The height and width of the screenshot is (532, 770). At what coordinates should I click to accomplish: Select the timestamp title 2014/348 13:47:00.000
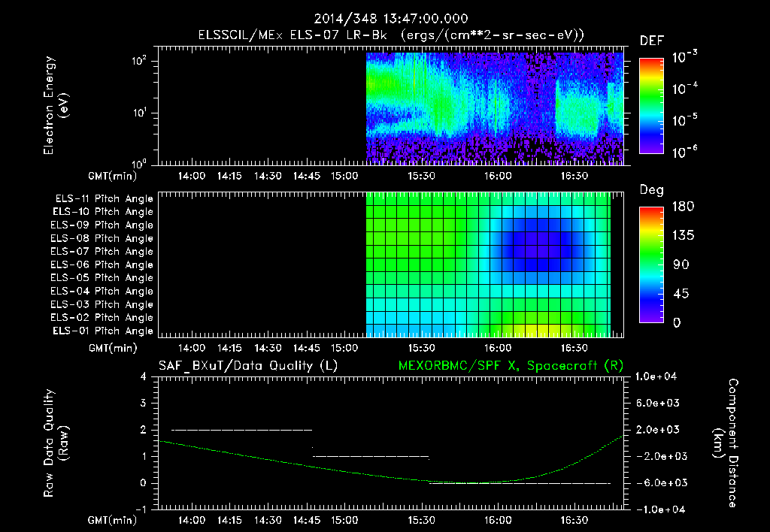391,19
